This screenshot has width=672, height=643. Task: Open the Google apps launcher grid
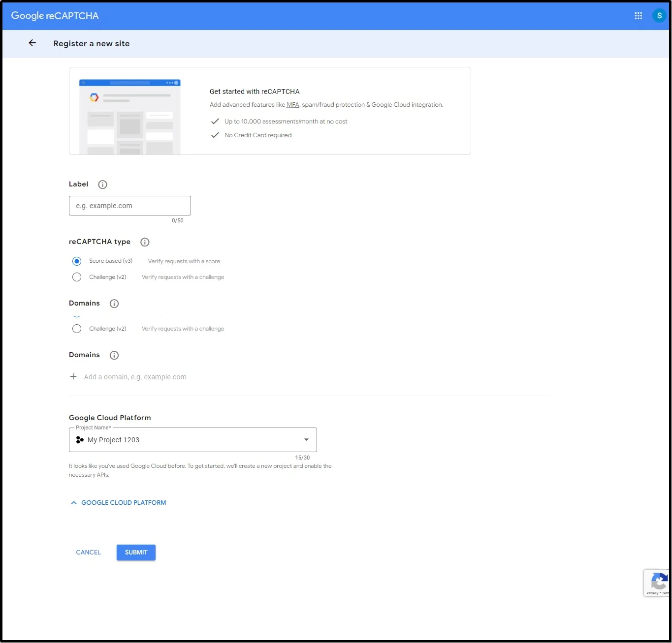pos(638,16)
